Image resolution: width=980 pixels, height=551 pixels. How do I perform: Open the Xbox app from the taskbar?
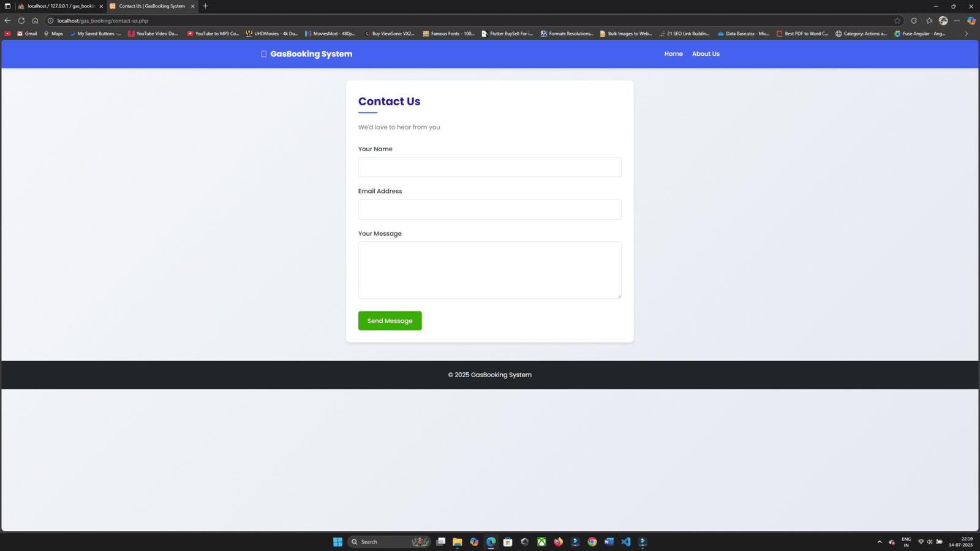click(x=541, y=542)
